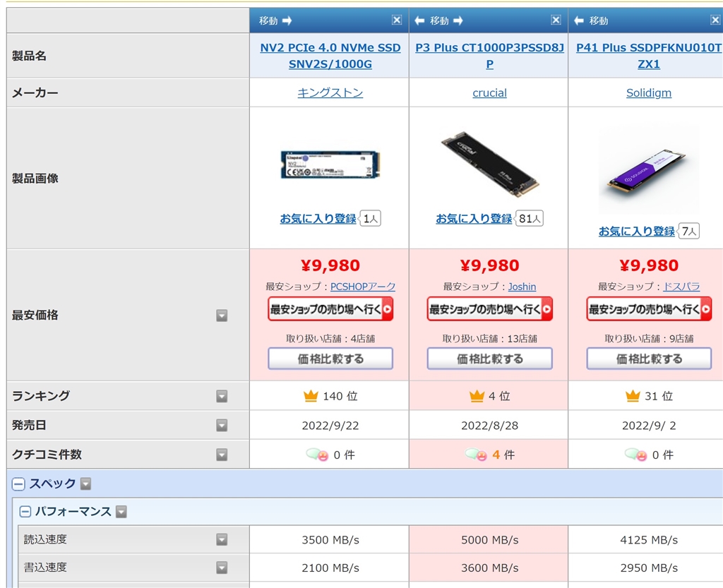Sort by ランキング using its arrow
This screenshot has width=723, height=588.
(222, 396)
